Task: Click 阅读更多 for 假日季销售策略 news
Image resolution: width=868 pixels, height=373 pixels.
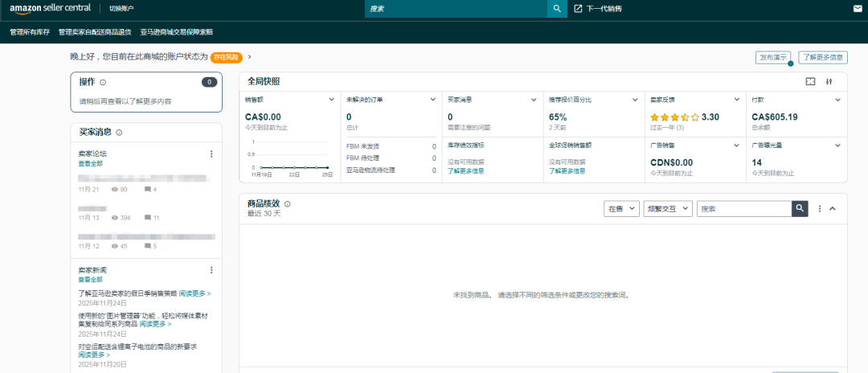Action: 194,293
